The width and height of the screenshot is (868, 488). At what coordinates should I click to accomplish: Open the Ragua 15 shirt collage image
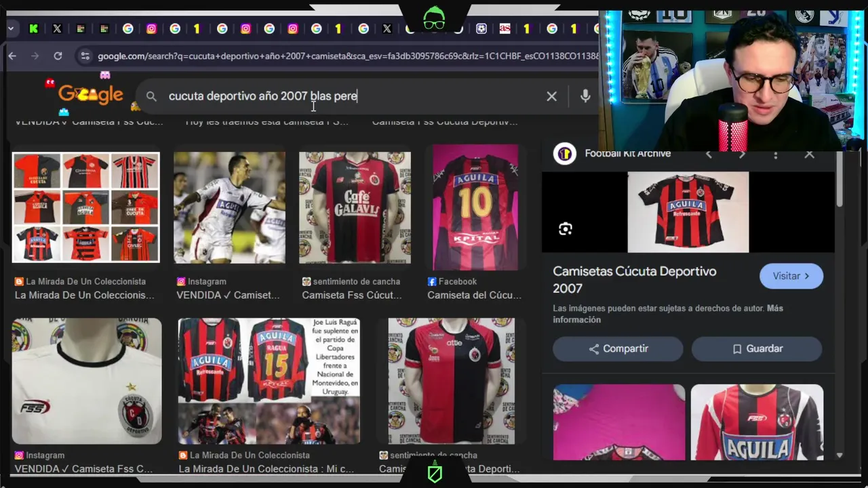click(x=269, y=381)
